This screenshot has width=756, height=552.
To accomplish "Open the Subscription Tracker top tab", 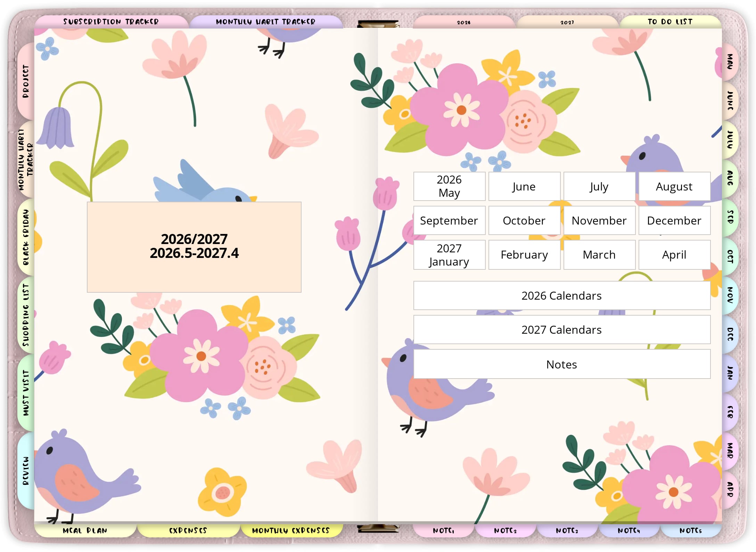I will point(110,22).
